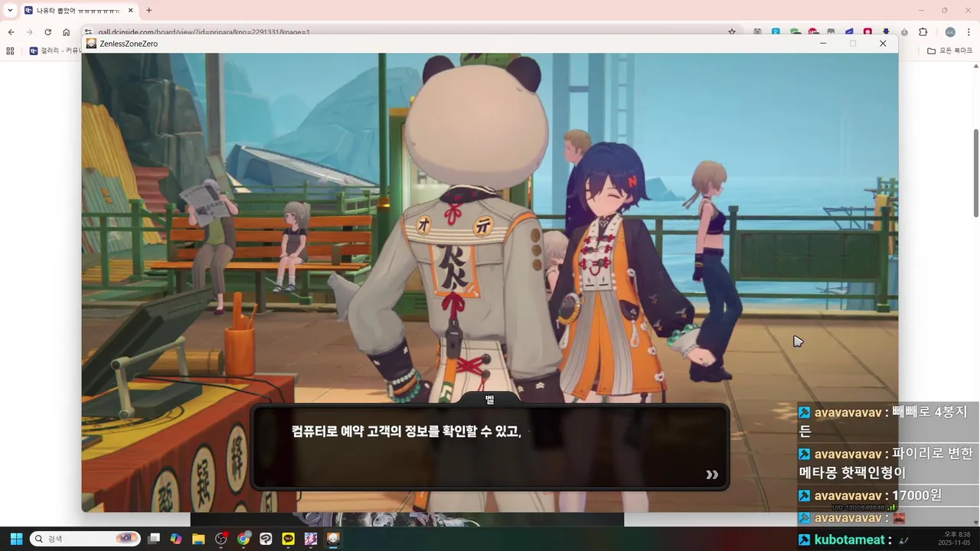Click the grey joystick extension icon
Viewport: 980px width, 551px height.
tap(904, 32)
